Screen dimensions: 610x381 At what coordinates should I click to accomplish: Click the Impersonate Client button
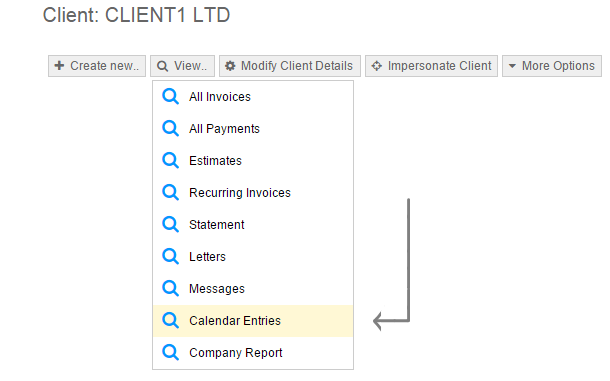pos(431,66)
